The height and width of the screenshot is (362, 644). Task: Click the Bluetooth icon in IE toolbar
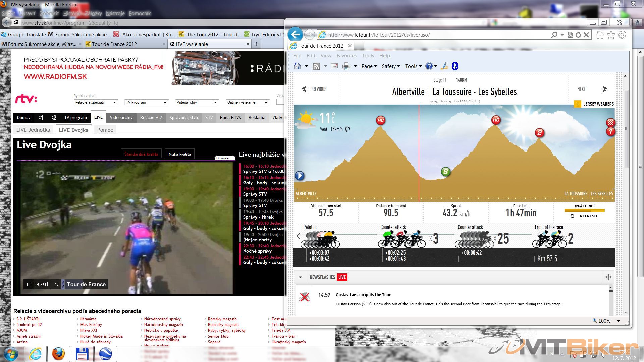click(x=455, y=66)
